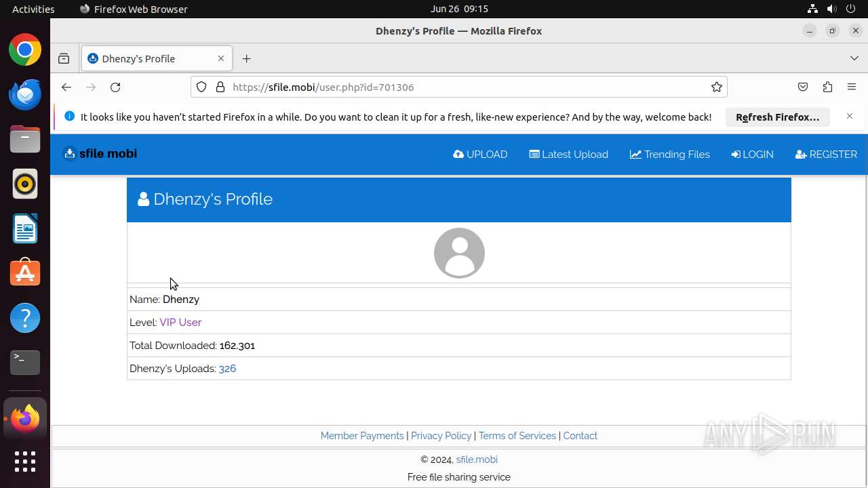Click the Firefox View icon

pos(64,59)
